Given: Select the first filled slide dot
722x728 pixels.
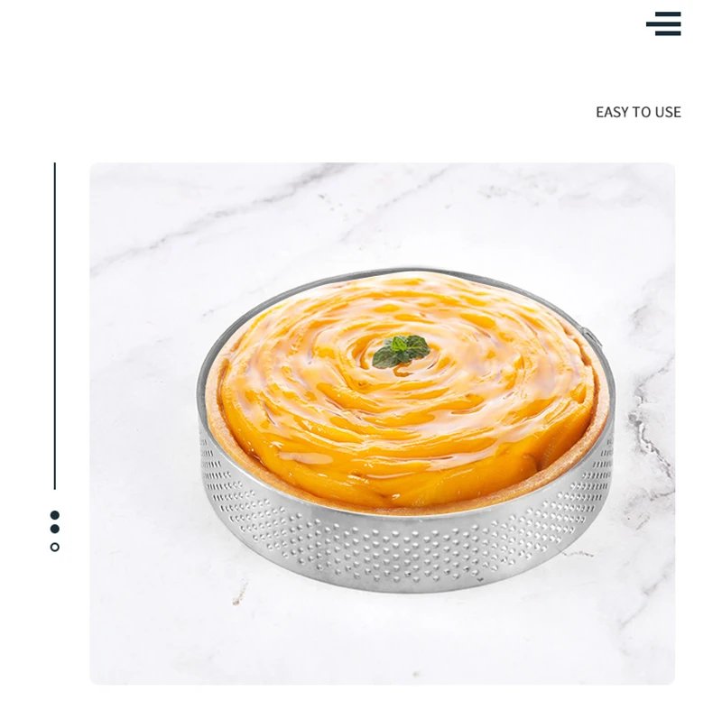Looking at the screenshot, I should [x=55, y=515].
